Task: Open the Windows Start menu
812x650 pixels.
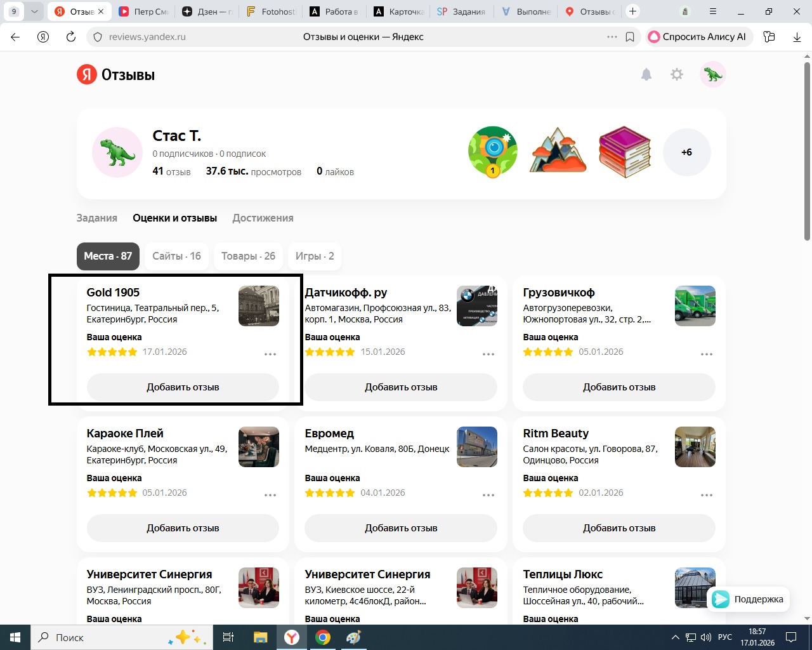Action: (x=15, y=637)
